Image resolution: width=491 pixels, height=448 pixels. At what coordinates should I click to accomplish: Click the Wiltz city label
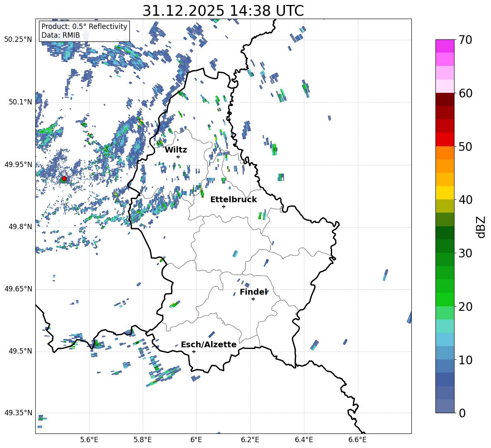pyautogui.click(x=176, y=150)
